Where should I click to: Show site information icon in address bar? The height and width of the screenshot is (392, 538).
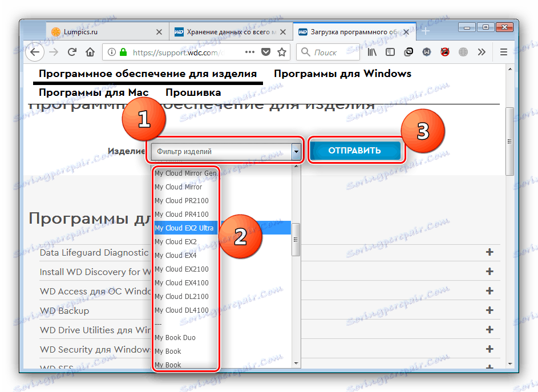(x=111, y=52)
